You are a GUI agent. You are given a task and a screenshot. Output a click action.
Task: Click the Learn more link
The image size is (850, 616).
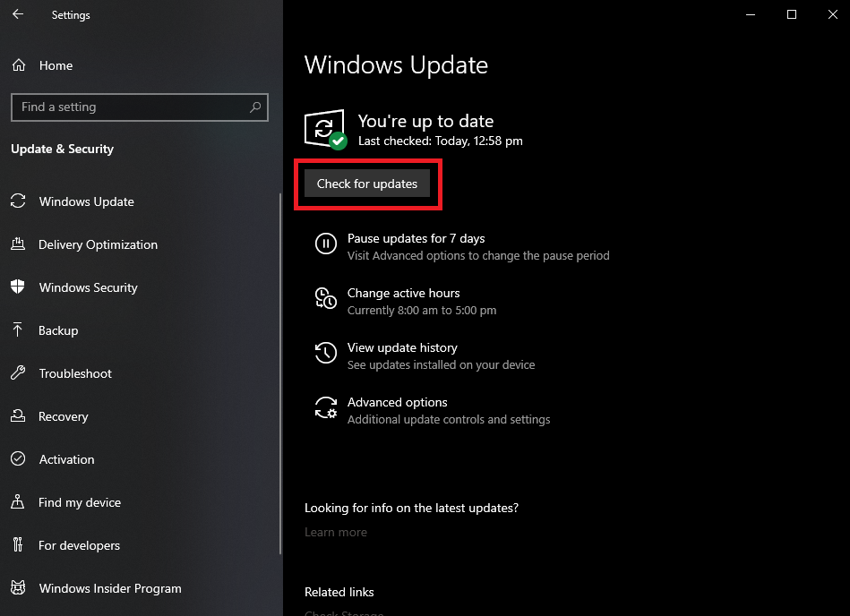point(336,532)
